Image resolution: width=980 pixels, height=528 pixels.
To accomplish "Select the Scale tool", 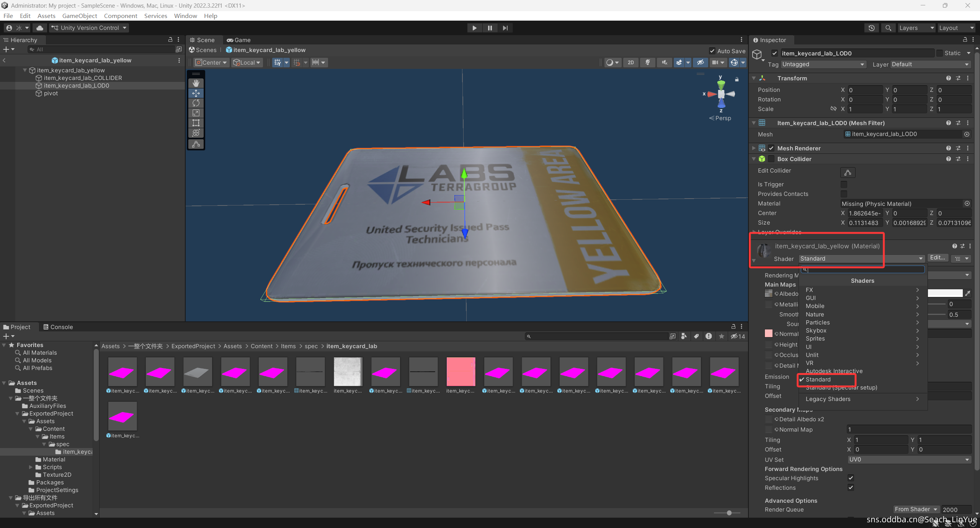I will 196,113.
